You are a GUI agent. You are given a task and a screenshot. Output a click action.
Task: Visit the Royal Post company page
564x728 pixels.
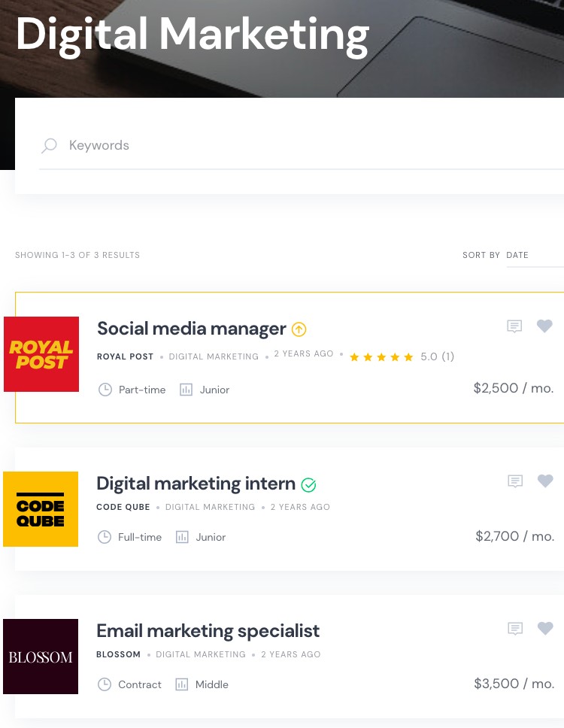coord(125,356)
